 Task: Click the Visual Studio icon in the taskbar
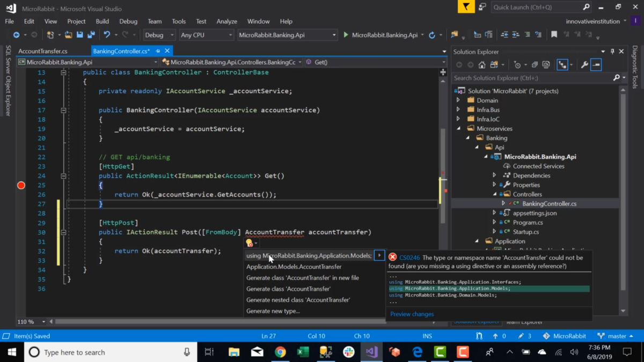(371, 352)
